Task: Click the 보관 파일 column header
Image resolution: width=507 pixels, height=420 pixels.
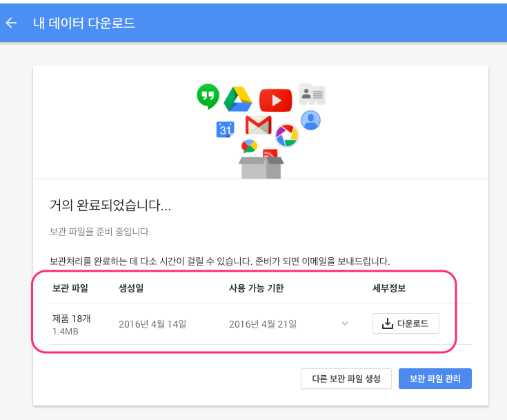Action: (x=70, y=288)
